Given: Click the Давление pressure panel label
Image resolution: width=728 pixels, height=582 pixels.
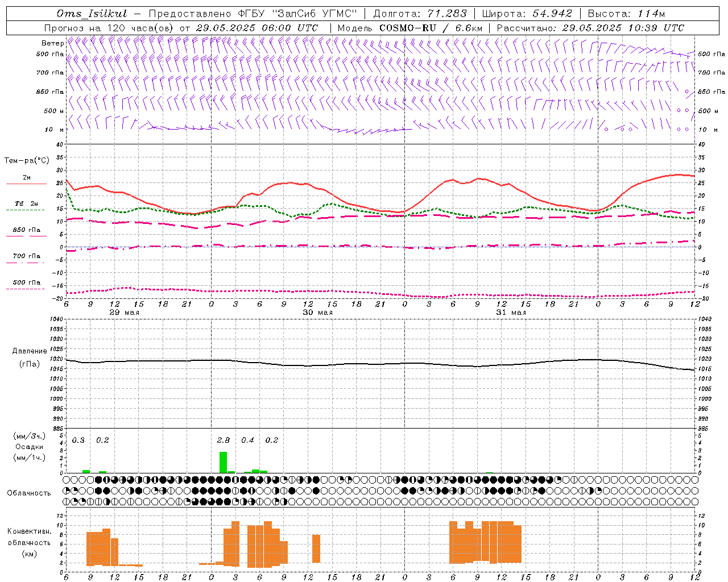Looking at the screenshot, I should coord(29,351).
